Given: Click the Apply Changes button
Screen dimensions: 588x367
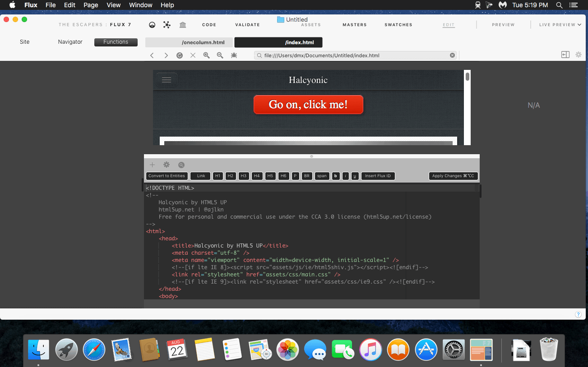Looking at the screenshot, I should pos(453,176).
